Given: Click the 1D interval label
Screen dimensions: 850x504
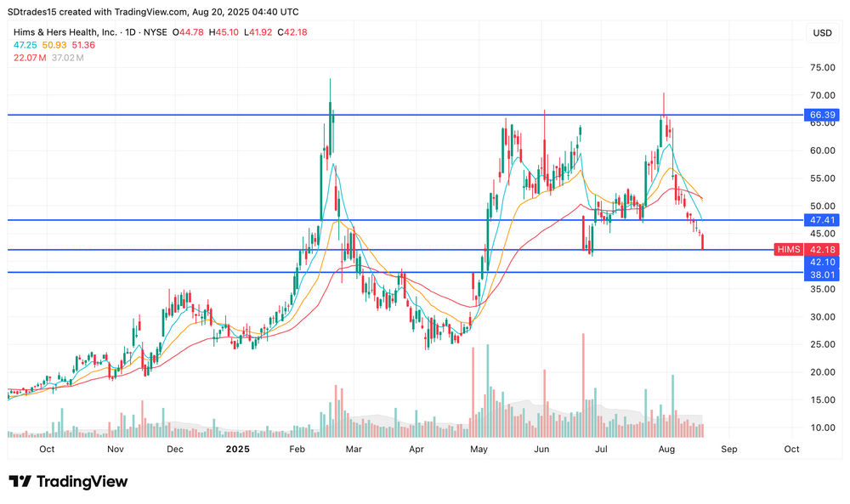Looking at the screenshot, I should pos(130,32).
